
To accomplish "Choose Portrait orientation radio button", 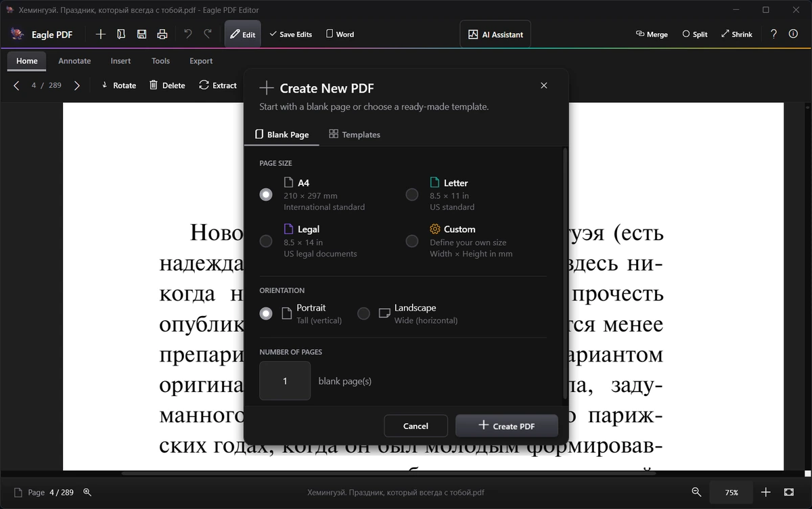I will 266,313.
